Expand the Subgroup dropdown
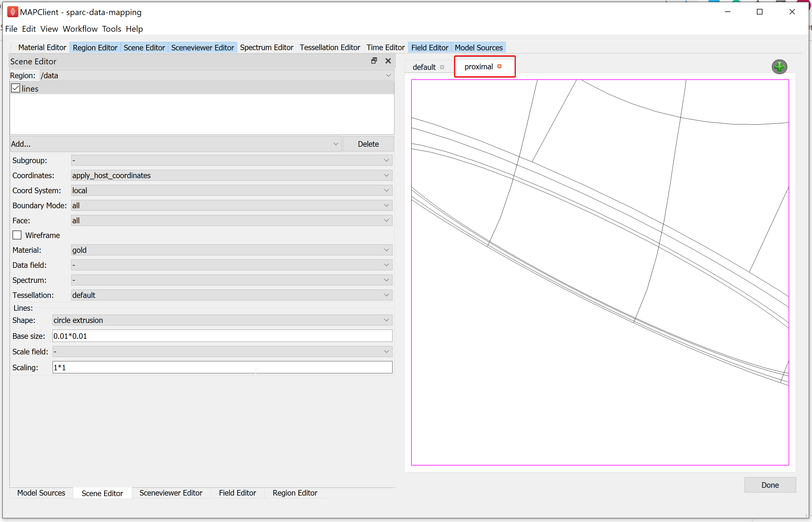 click(232, 160)
